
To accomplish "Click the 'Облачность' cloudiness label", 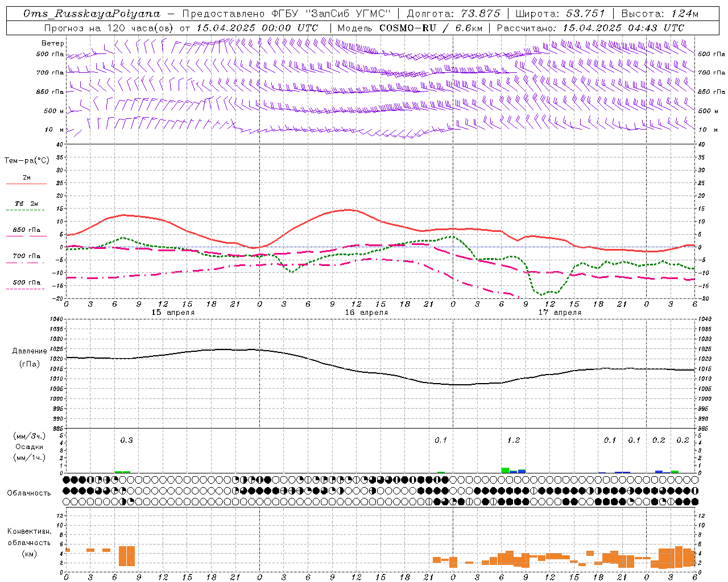I will click(x=29, y=493).
